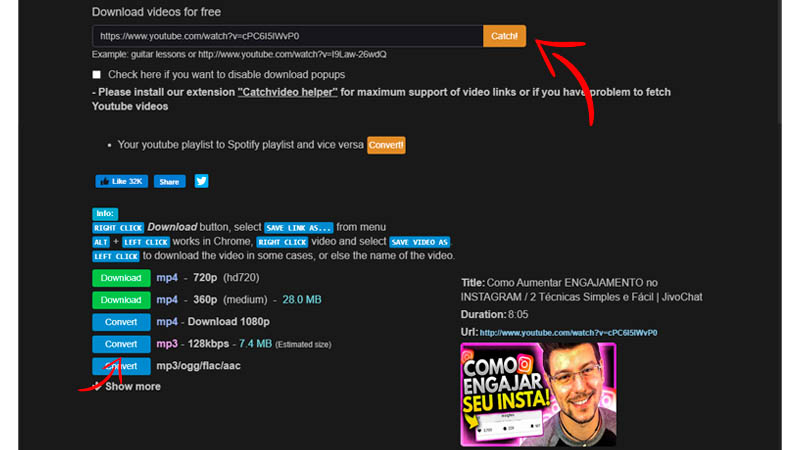Click the orange Catch! button
The width and height of the screenshot is (800, 450).
coord(504,36)
